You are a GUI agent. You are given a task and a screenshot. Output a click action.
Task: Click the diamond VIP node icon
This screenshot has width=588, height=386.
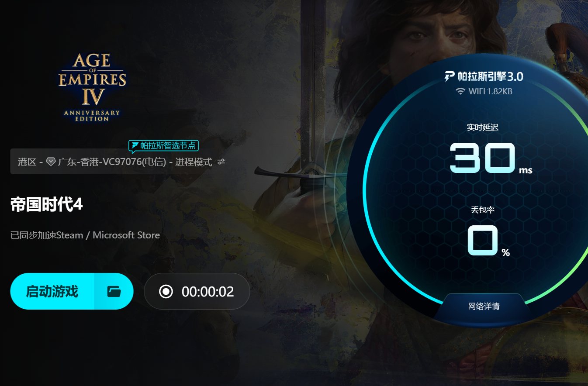click(51, 162)
